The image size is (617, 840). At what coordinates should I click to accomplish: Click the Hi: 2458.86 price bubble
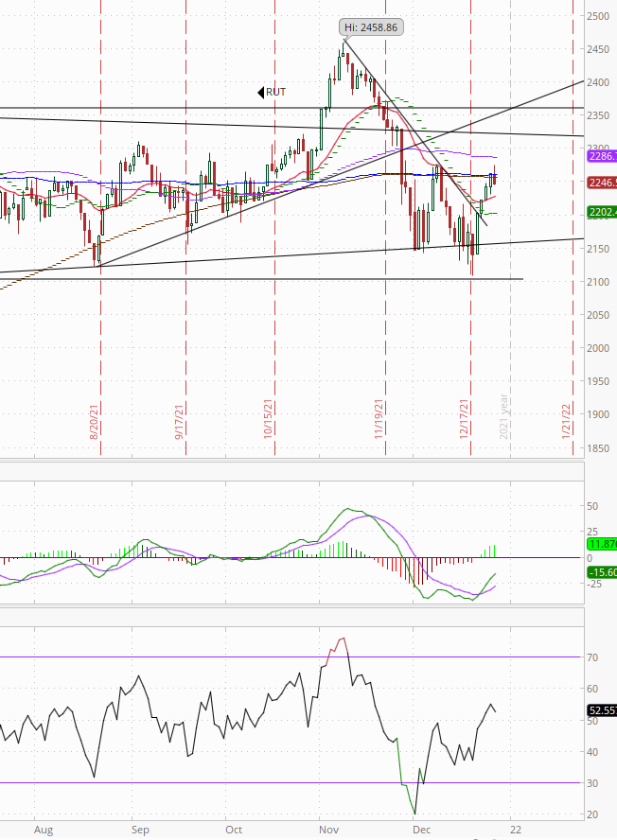pyautogui.click(x=371, y=27)
